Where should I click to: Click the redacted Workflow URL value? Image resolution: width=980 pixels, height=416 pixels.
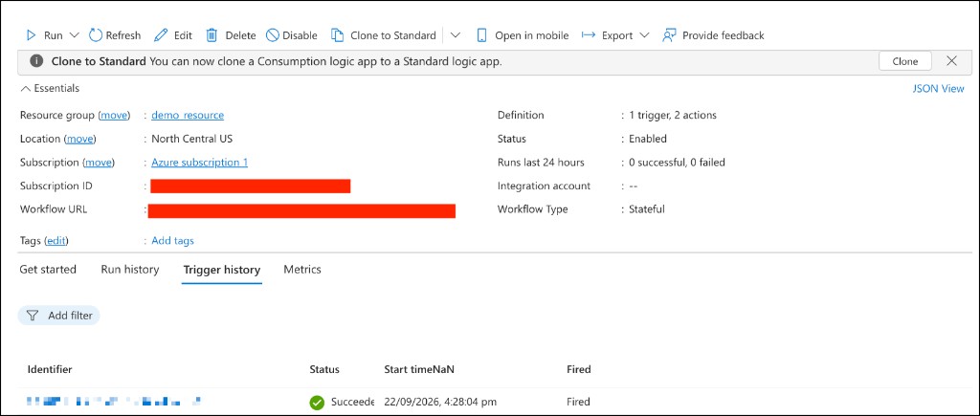301,210
